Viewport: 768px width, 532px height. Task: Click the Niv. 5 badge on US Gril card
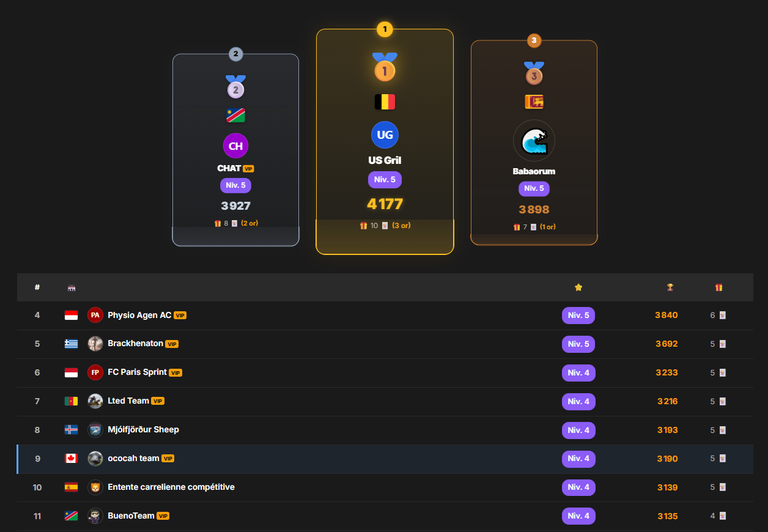point(385,179)
